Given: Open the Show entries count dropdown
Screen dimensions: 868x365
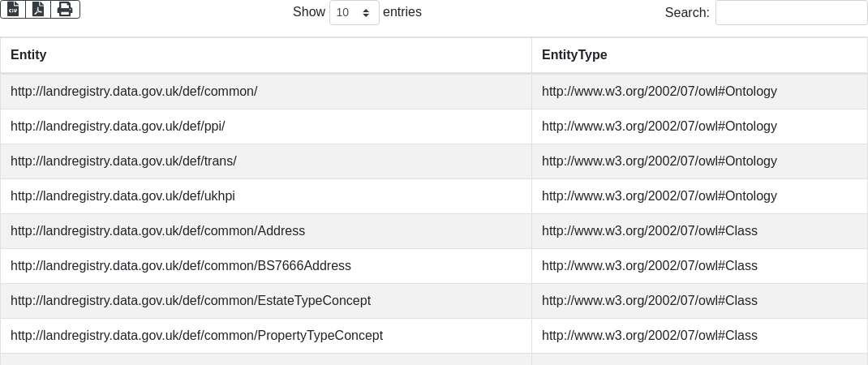Looking at the screenshot, I should (354, 12).
